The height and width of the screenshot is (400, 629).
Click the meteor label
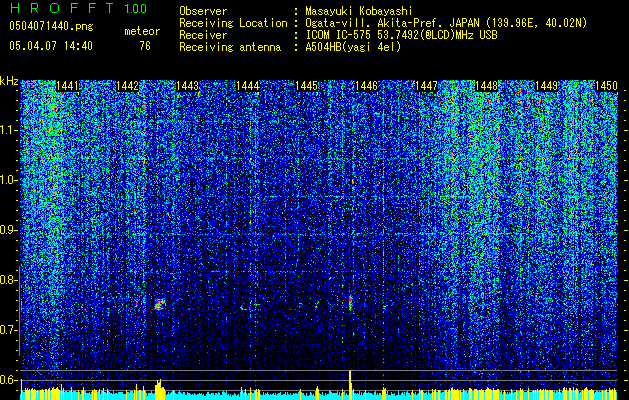click(142, 31)
